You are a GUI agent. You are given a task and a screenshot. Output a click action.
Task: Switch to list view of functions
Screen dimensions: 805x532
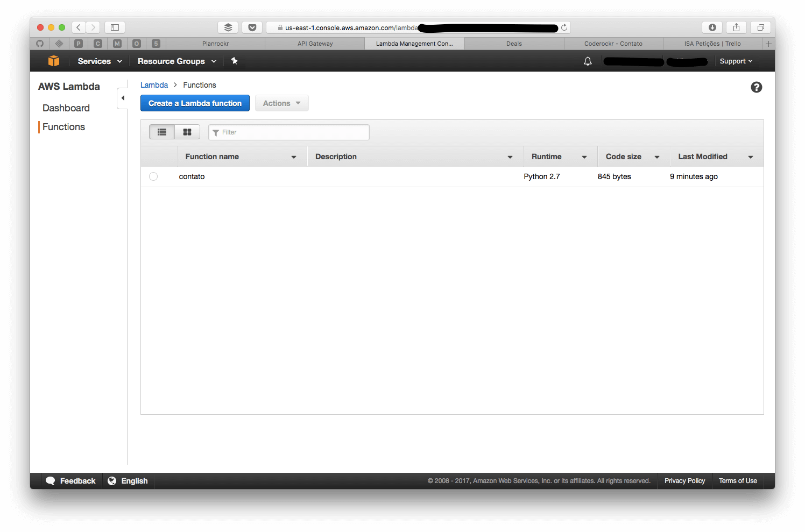click(161, 131)
